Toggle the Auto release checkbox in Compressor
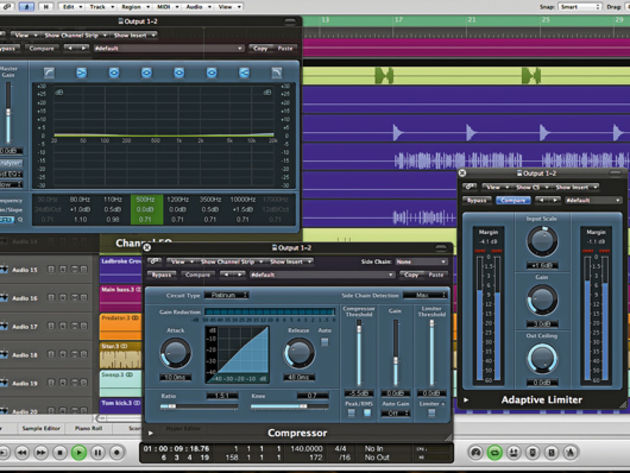 [324, 342]
